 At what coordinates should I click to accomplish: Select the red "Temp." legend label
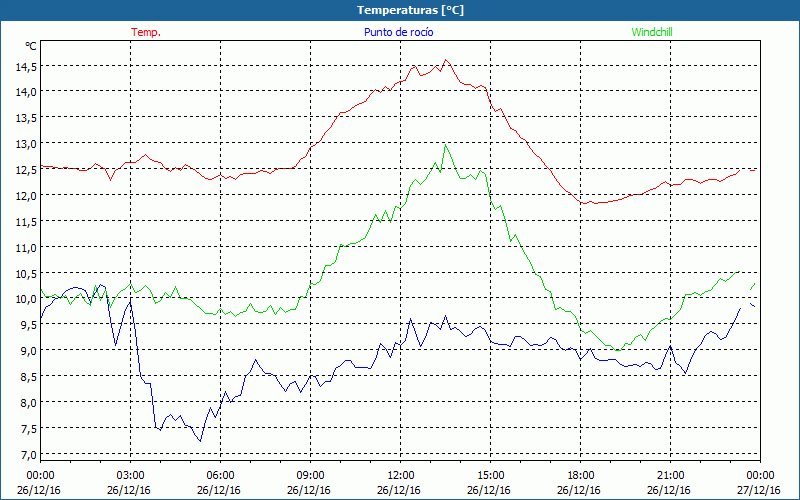[x=146, y=32]
